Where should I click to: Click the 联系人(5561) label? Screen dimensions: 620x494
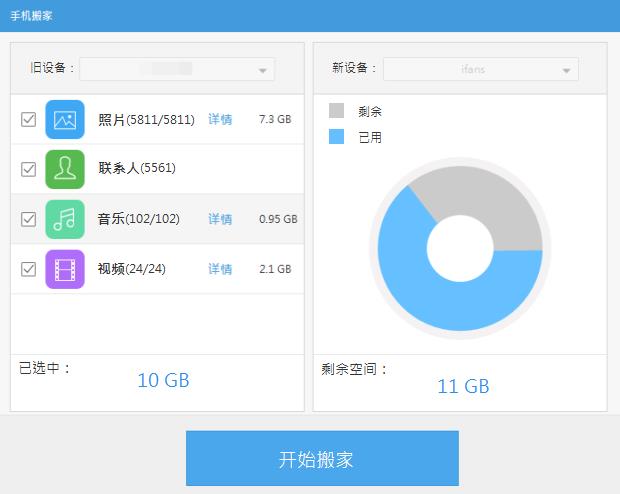tap(137, 168)
